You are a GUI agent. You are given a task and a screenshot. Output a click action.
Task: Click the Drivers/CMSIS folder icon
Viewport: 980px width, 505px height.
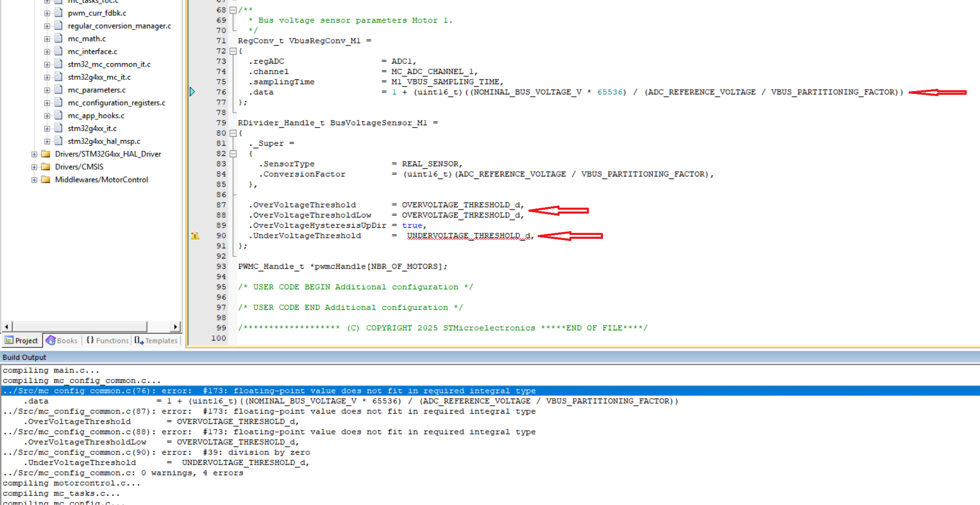45,167
